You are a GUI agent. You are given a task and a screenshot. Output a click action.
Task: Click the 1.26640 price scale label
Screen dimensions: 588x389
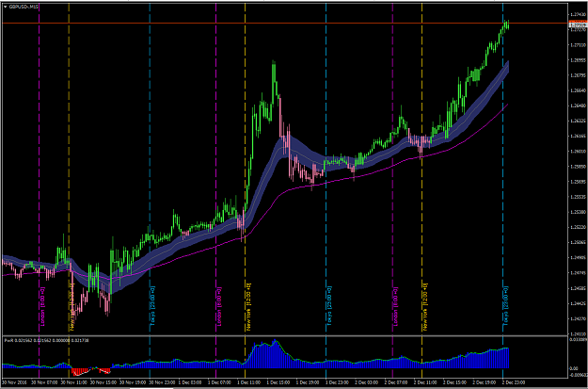(x=578, y=90)
